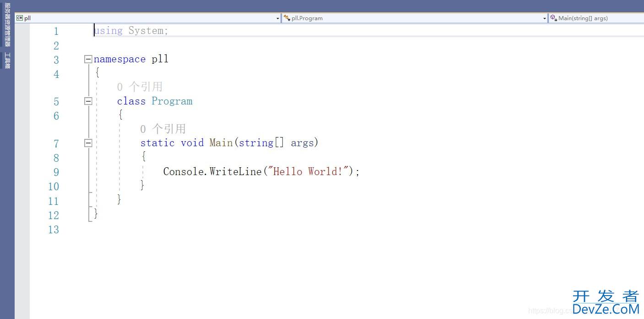Screen dimensions: 644x319
Task: Click the 'Main' method name
Action: [221, 143]
